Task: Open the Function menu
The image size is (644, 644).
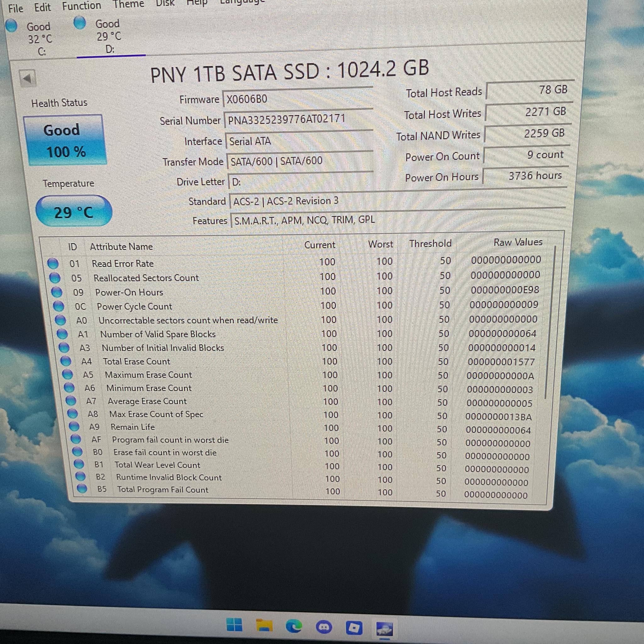Action: tap(82, 6)
